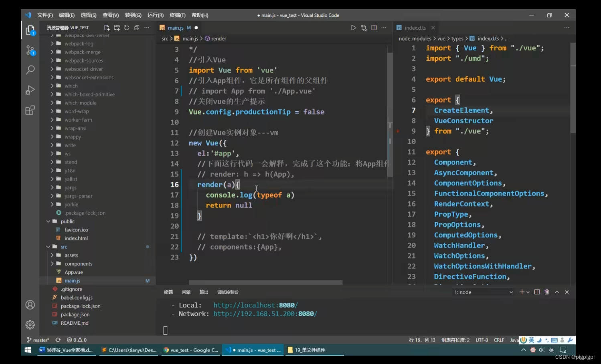Open the Run and Debug view
This screenshot has height=364, width=601.
point(30,90)
